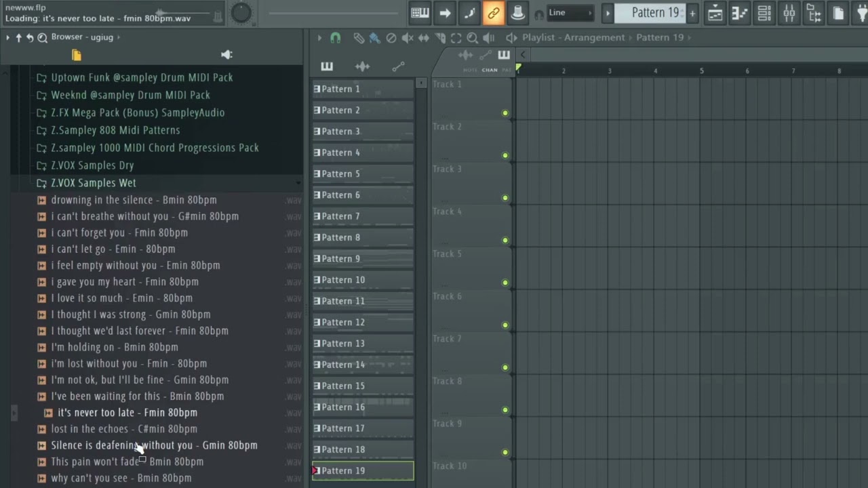Viewport: 868px width, 488px height.
Task: Select the Draw pencil tool
Action: click(359, 38)
